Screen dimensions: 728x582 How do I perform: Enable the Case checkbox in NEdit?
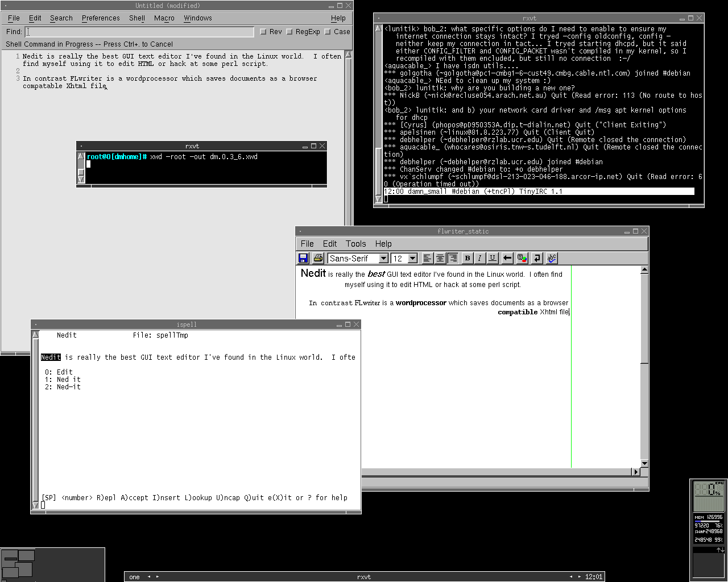click(x=328, y=32)
